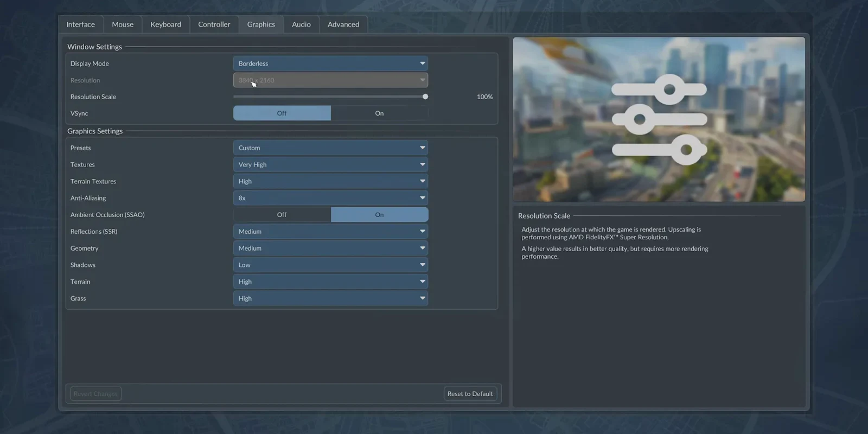Turn VSync off

click(x=282, y=113)
